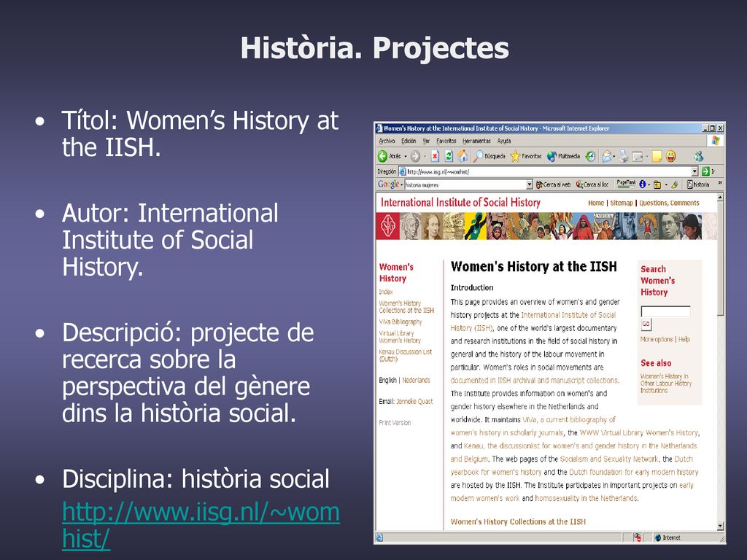Screen dimensions: 747x560
Task: Click the Google toolbar highlighter icon
Action: click(x=675, y=184)
